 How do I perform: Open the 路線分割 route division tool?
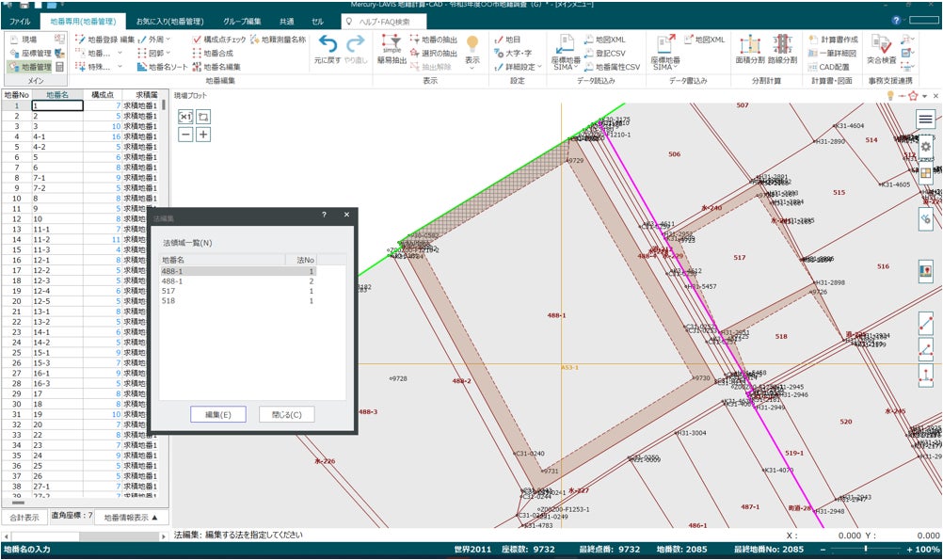click(x=782, y=49)
